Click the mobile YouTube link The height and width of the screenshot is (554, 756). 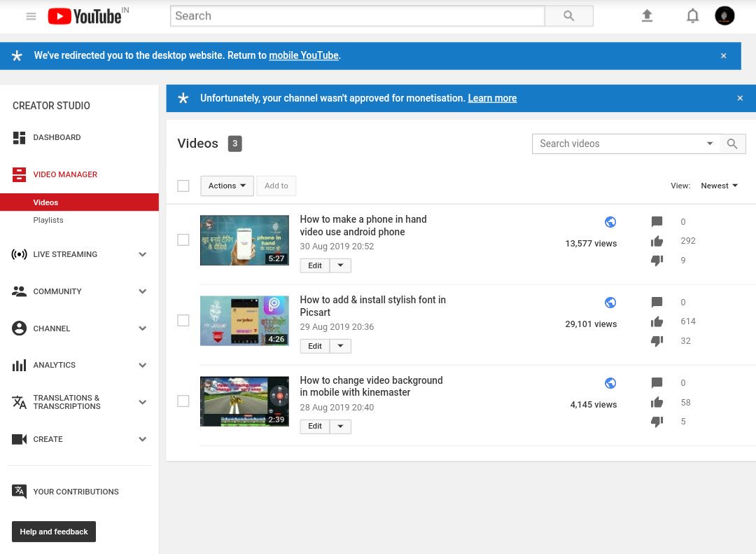click(304, 55)
